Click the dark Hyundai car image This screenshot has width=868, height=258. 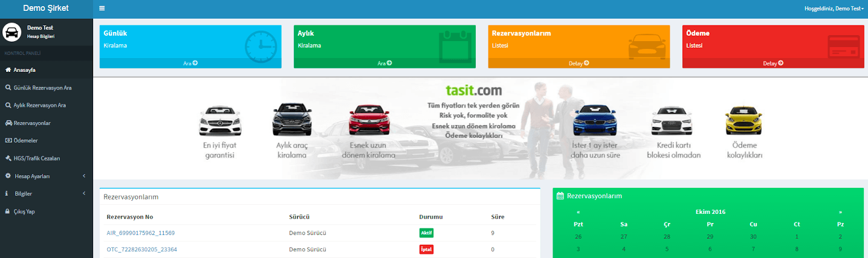292,119
